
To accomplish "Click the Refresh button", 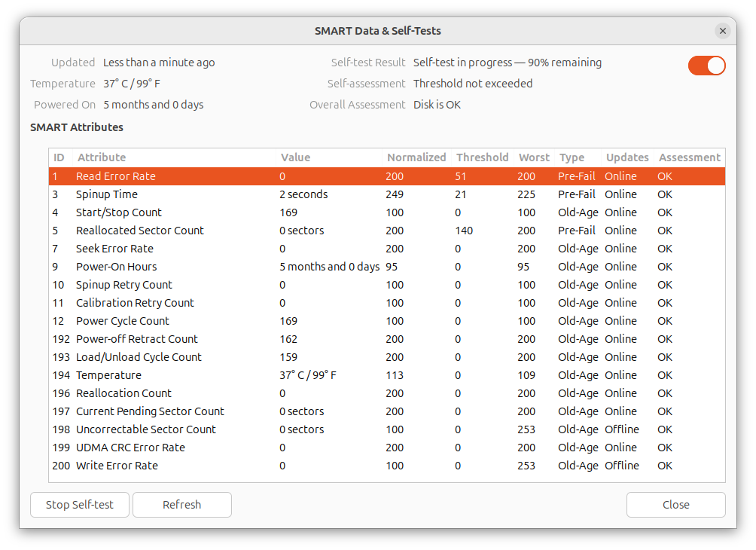I will (181, 505).
